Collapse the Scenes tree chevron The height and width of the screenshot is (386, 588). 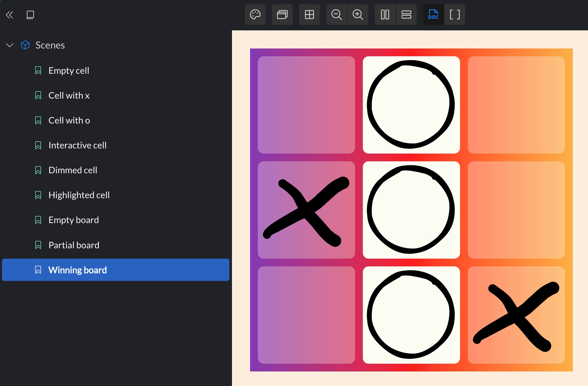pos(10,45)
